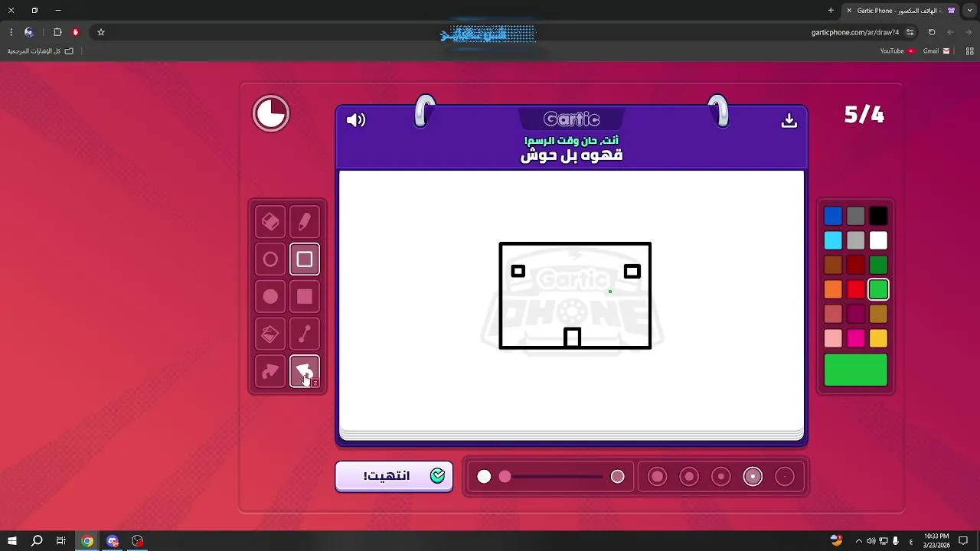Choose the empty rectangle outline tool
The image size is (980, 551).
point(305,259)
